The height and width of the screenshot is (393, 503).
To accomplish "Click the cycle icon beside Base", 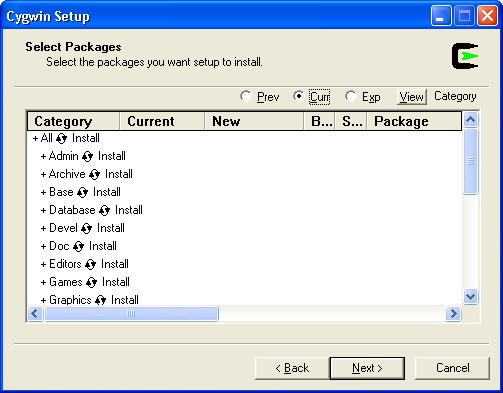I will coord(82,192).
